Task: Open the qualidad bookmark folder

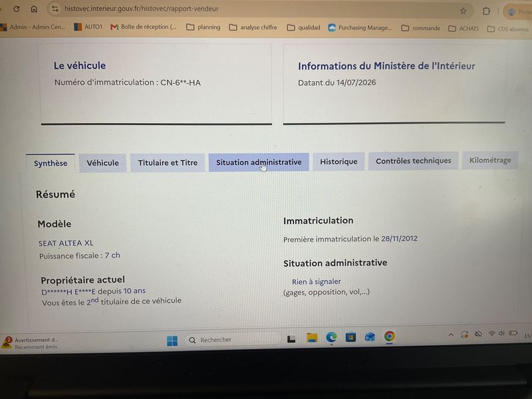Action: click(x=303, y=27)
